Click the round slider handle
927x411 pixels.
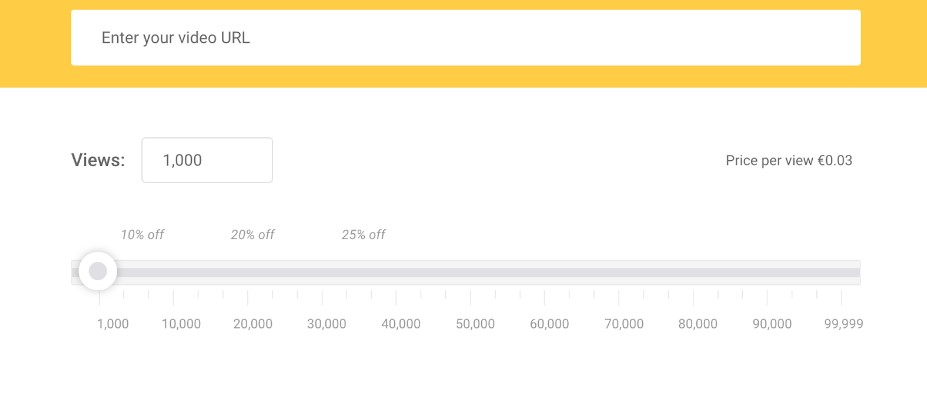tap(98, 271)
